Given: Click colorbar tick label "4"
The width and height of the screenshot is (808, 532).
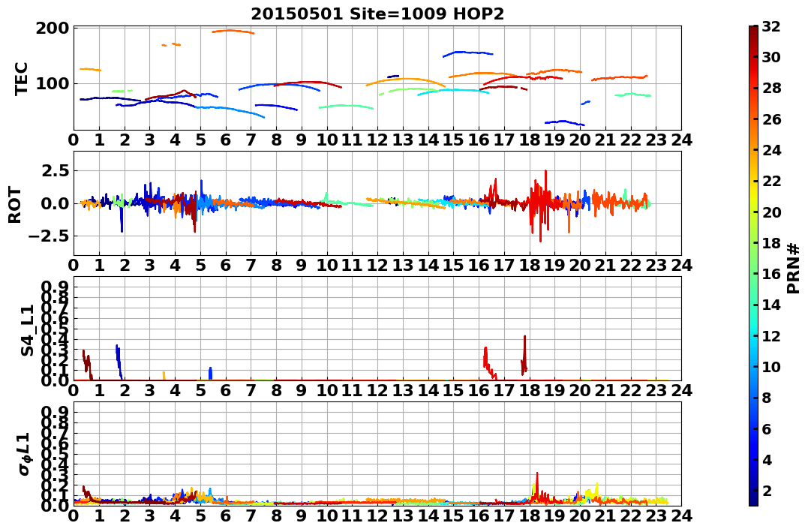Looking at the screenshot, I should [x=767, y=459].
